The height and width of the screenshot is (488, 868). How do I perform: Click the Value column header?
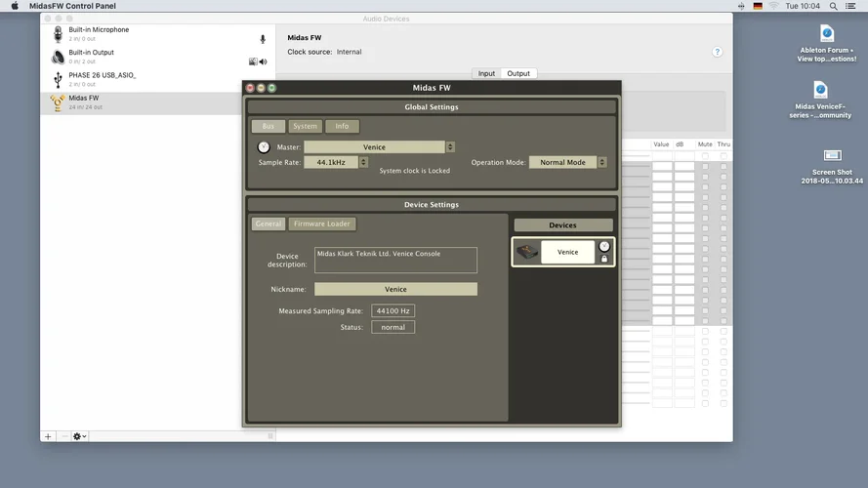click(x=661, y=144)
